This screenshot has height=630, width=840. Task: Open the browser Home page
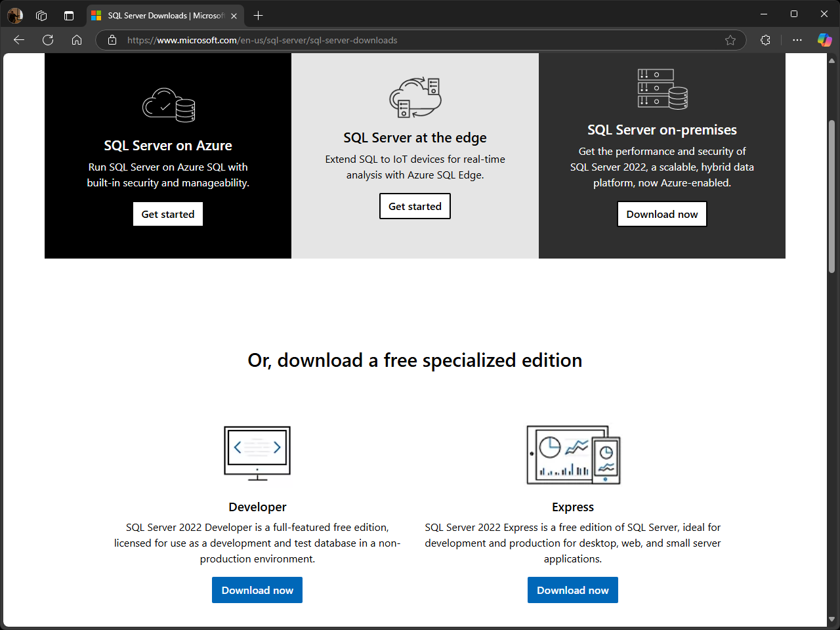pyautogui.click(x=77, y=40)
